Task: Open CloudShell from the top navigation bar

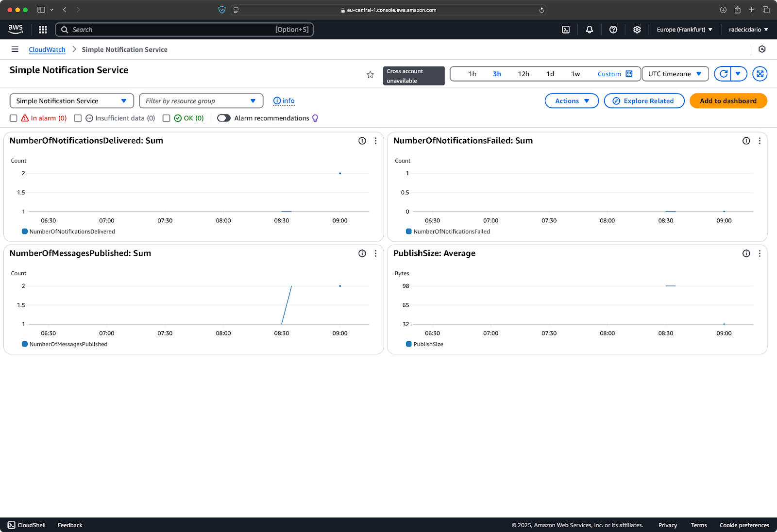Action: pyautogui.click(x=566, y=30)
